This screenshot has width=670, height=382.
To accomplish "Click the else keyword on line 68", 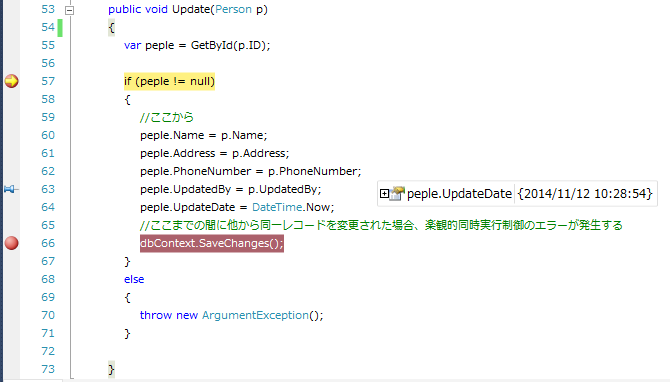I will 134,279.
